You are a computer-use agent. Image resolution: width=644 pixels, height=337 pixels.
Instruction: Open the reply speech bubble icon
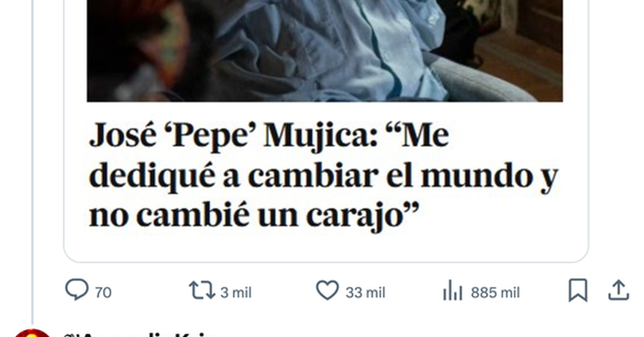click(77, 290)
